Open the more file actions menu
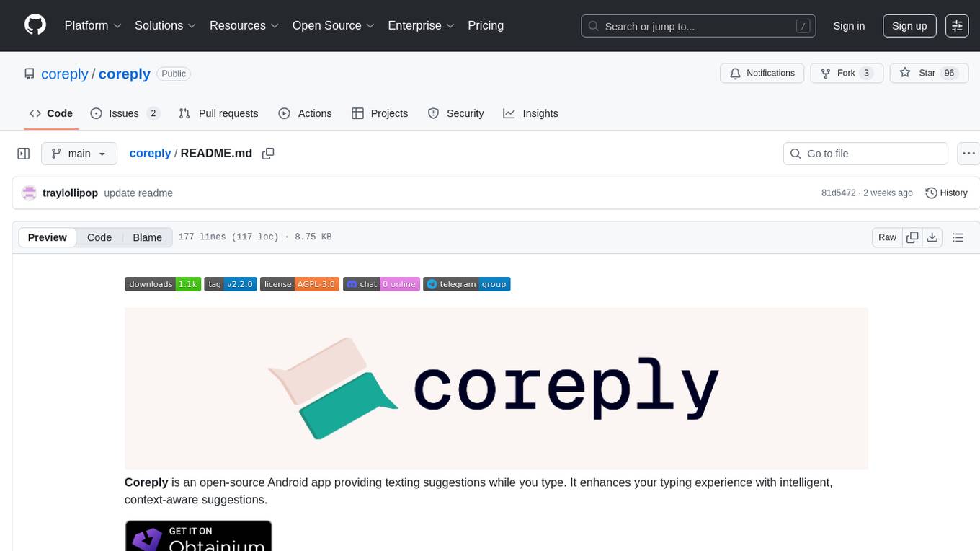 [968, 154]
